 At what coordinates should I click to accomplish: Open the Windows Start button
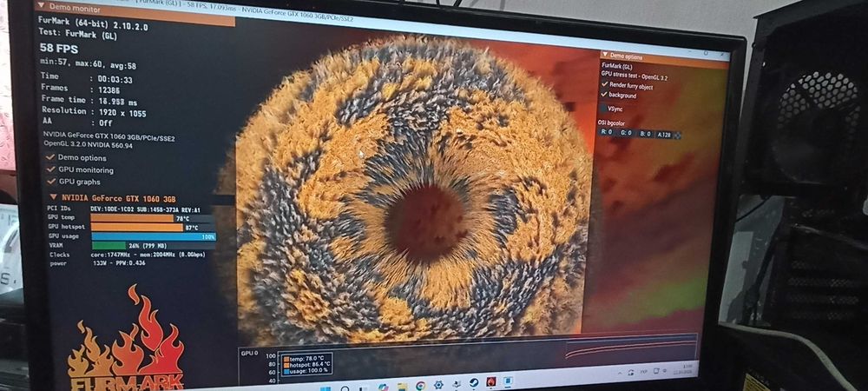coord(325,388)
